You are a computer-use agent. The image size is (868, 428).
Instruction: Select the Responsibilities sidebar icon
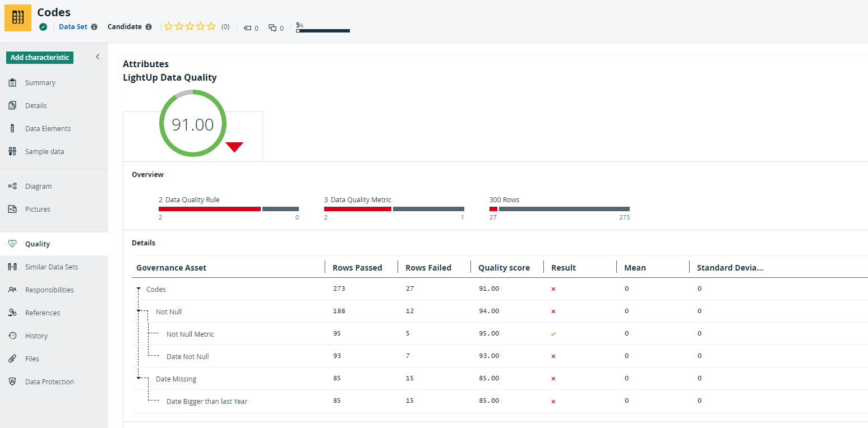[x=12, y=290]
